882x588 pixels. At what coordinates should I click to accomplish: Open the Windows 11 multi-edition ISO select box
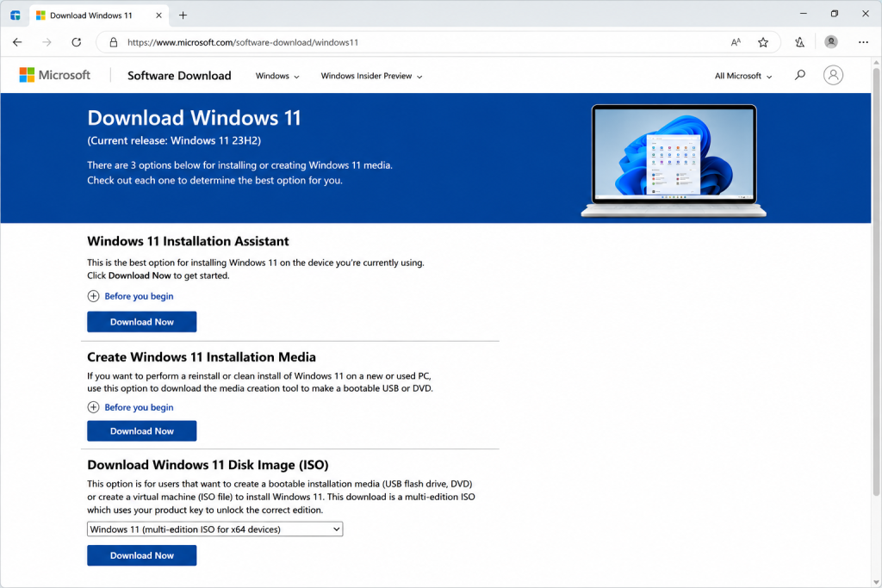[x=214, y=529]
